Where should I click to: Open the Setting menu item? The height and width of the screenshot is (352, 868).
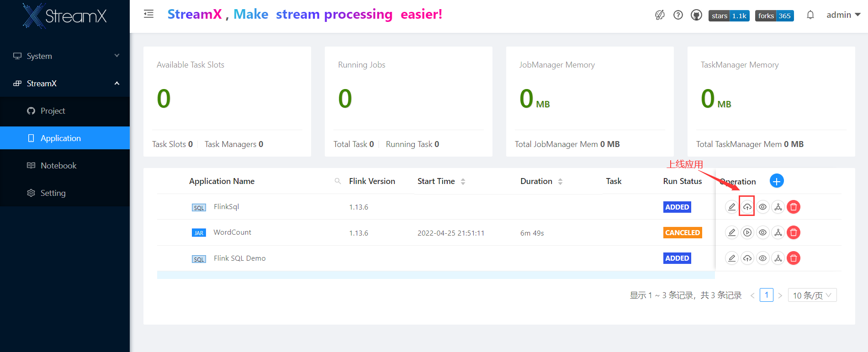[65, 193]
